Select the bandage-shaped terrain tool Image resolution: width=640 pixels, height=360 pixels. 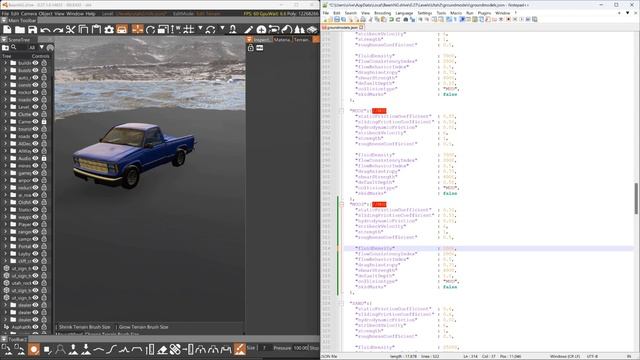pos(175,349)
